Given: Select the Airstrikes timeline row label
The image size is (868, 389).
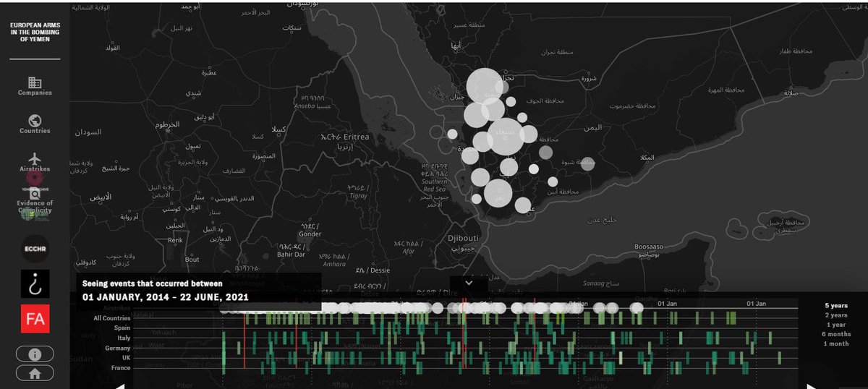Looking at the screenshot, I should click(x=116, y=308).
